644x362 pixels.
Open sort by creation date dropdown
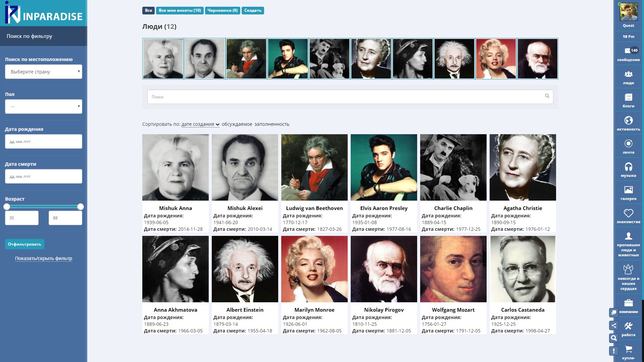click(x=200, y=124)
